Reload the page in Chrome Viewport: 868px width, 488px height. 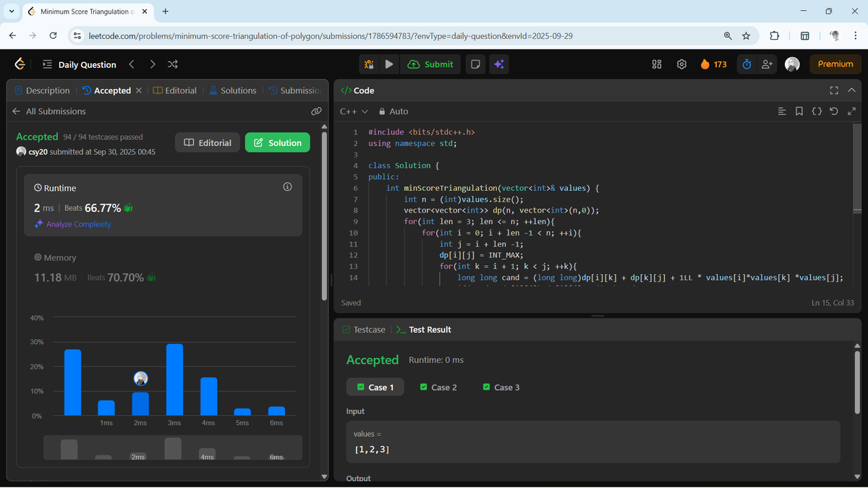point(53,35)
